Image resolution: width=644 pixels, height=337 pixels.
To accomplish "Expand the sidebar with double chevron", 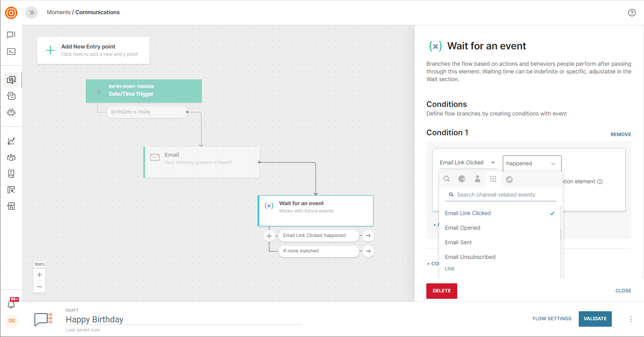I will tap(31, 12).
